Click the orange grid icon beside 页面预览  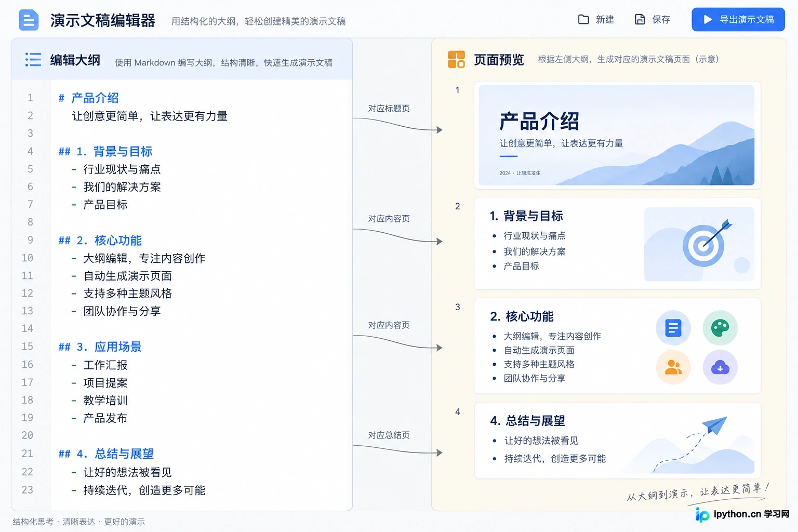pyautogui.click(x=456, y=59)
